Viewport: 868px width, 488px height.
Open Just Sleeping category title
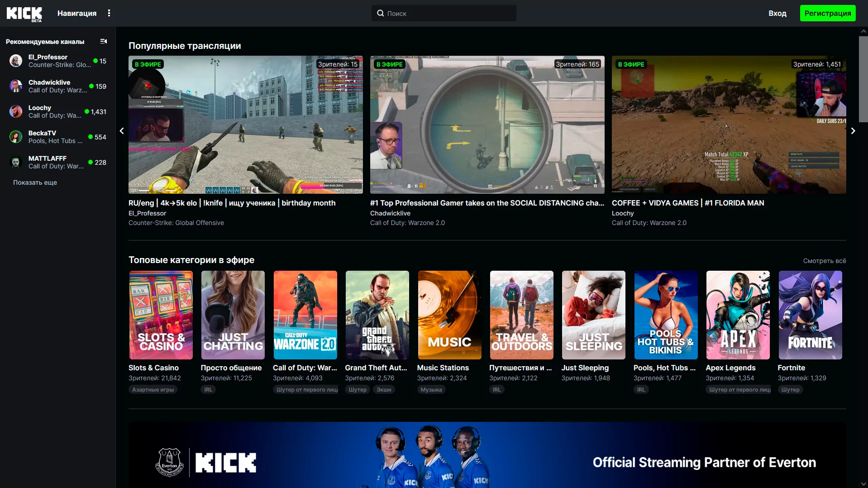tap(585, 368)
